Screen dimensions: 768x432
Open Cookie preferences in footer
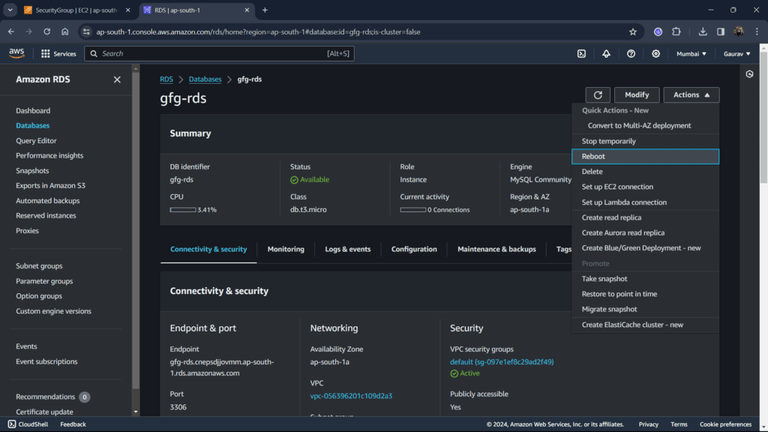point(725,424)
